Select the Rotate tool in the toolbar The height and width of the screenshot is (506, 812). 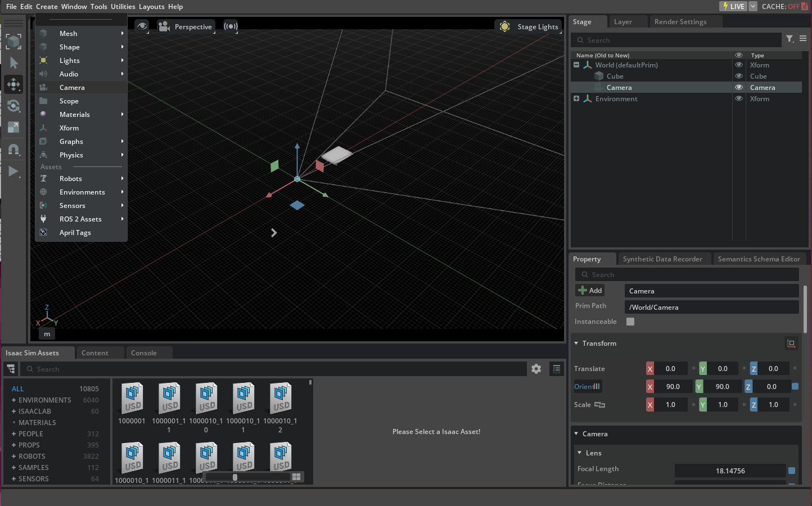tap(13, 106)
